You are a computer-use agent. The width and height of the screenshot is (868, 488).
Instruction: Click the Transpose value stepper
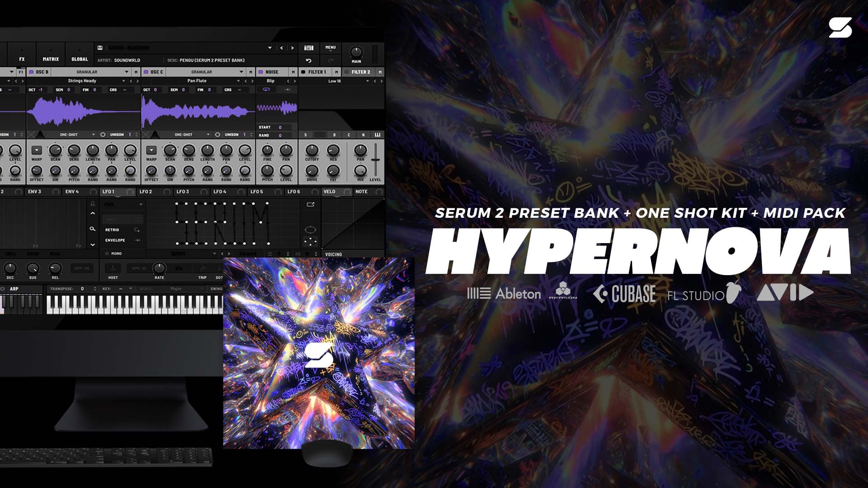click(x=94, y=289)
